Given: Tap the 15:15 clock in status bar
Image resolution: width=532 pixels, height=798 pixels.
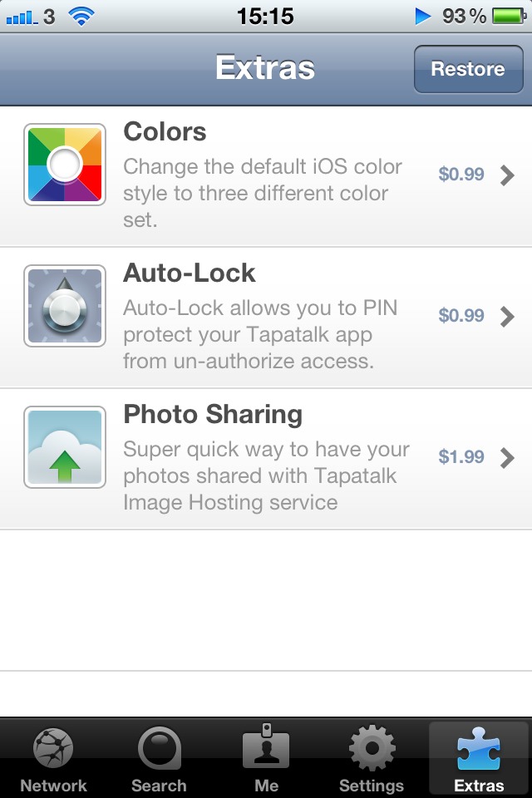Looking at the screenshot, I should (265, 16).
